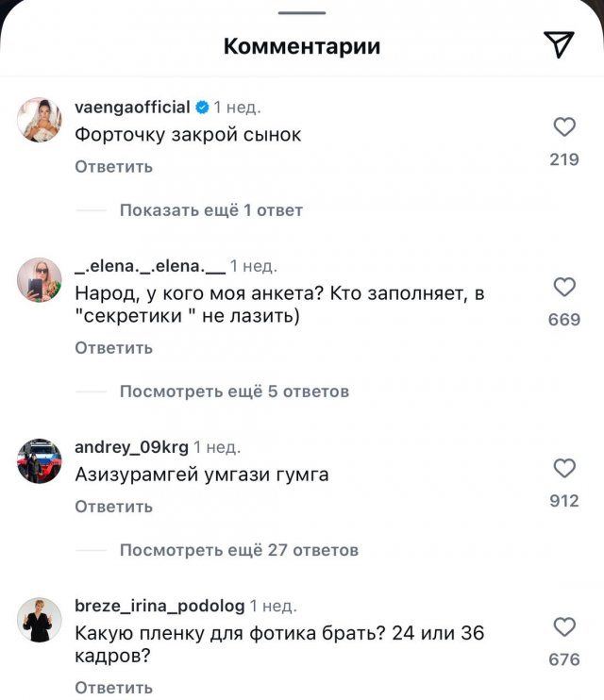
Task: Expand "Посмотреть ещё 5 ответов" replies
Action: (x=234, y=392)
